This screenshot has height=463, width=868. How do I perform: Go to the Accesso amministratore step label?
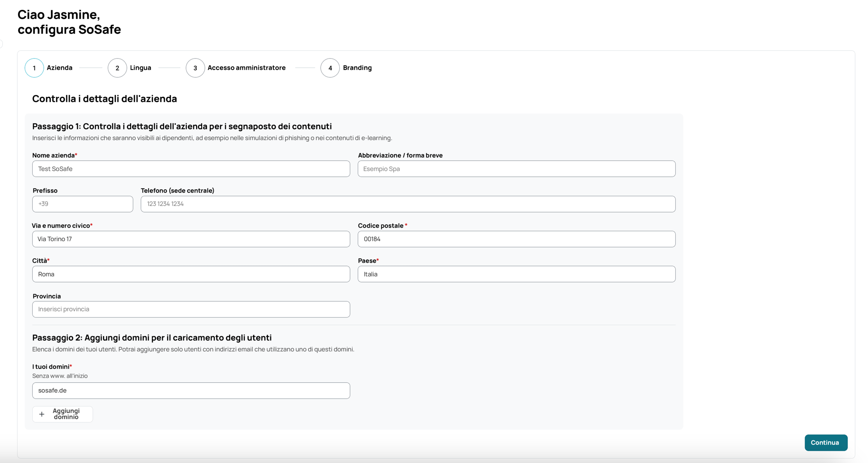click(x=246, y=68)
